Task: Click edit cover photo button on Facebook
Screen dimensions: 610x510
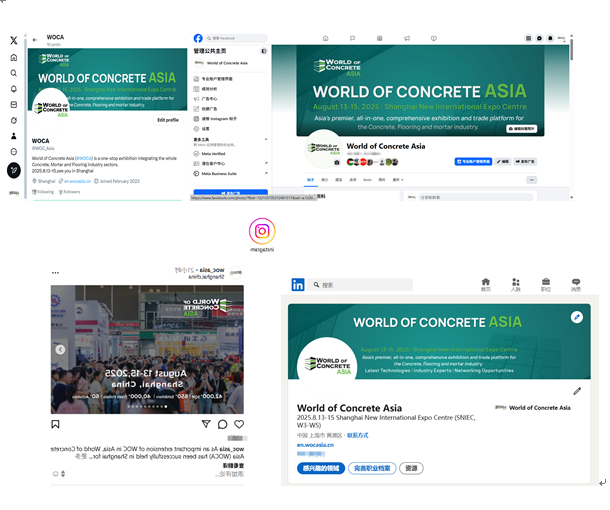Action: [x=522, y=129]
